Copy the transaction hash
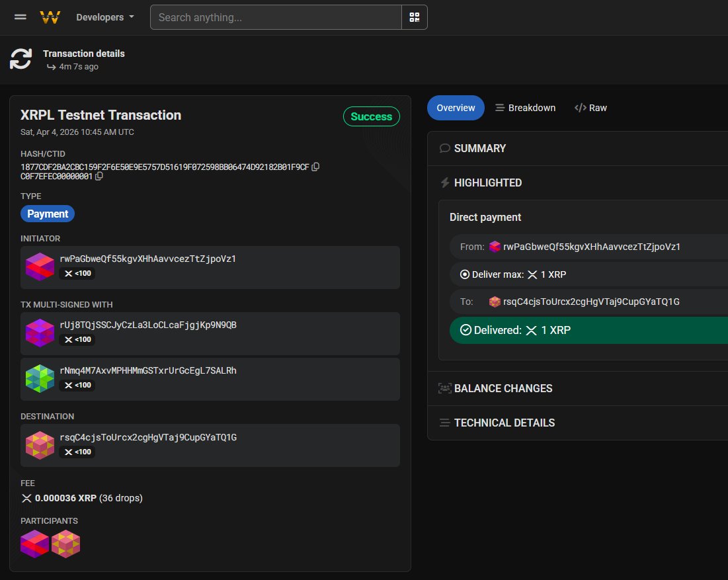This screenshot has height=580, width=728. (315, 167)
